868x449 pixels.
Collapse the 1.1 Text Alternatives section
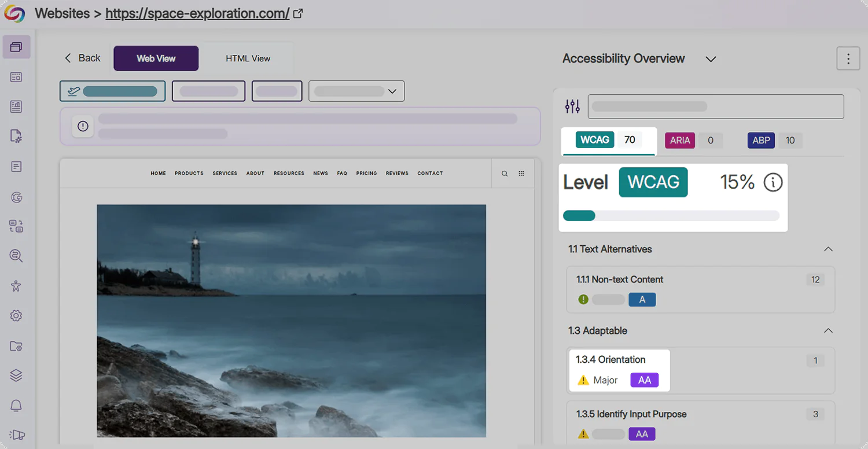click(828, 249)
